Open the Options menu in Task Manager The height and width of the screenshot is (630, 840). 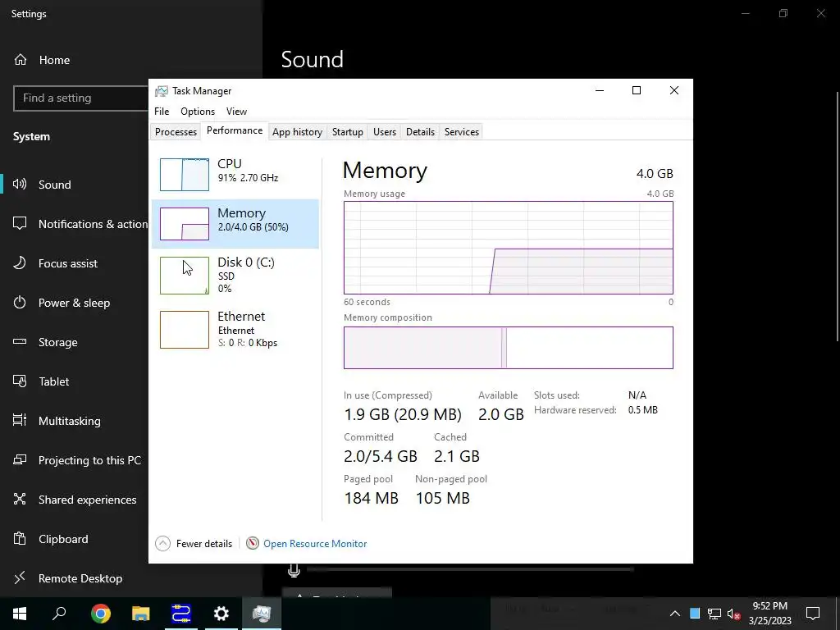coord(198,112)
